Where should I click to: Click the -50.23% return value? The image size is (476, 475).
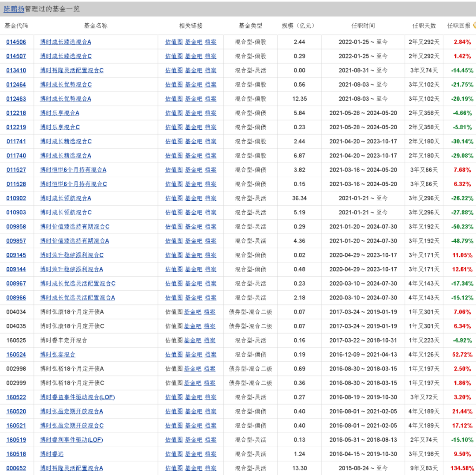click(462, 227)
